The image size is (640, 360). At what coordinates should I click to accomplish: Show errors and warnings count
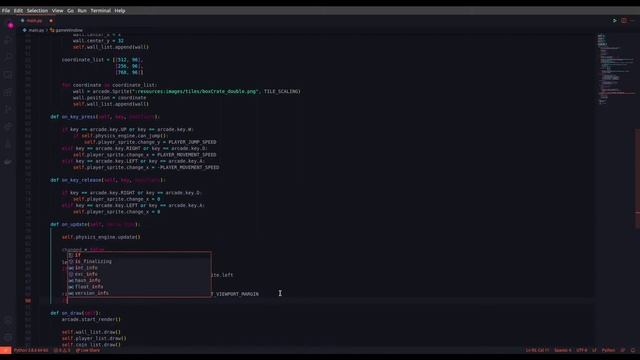(x=62, y=350)
